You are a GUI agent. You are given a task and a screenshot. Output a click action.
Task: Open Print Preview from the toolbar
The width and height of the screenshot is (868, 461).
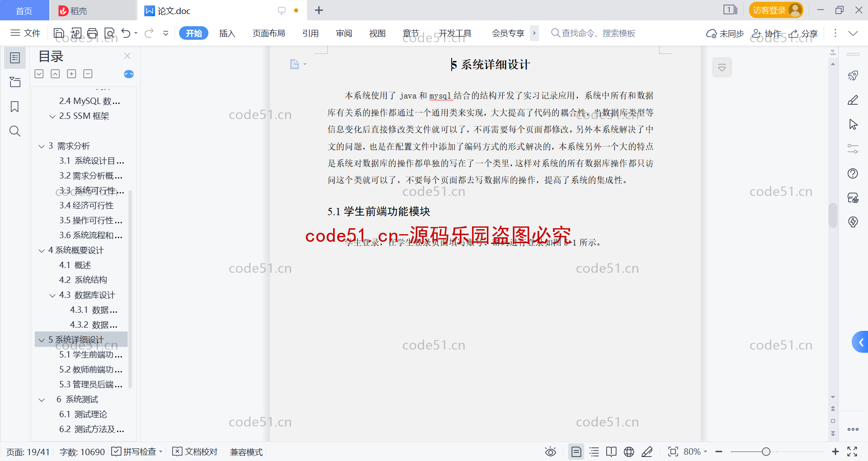point(109,33)
